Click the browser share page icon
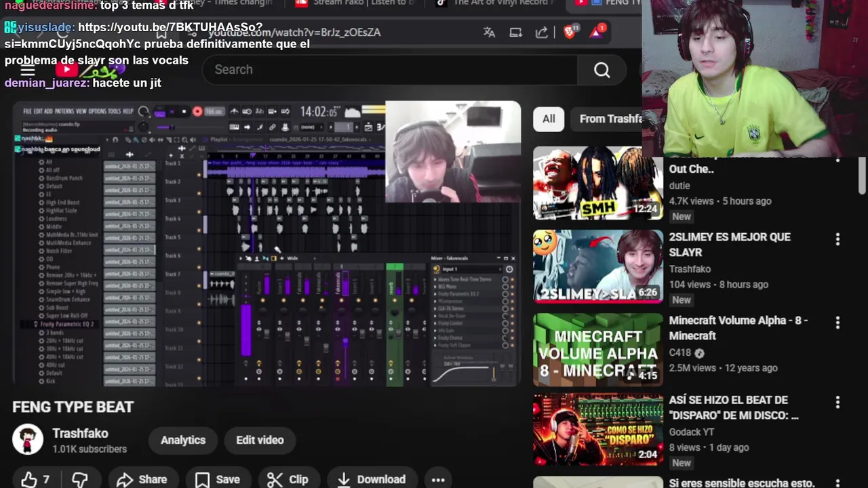Screen dimensions: 868x488 (542, 32)
